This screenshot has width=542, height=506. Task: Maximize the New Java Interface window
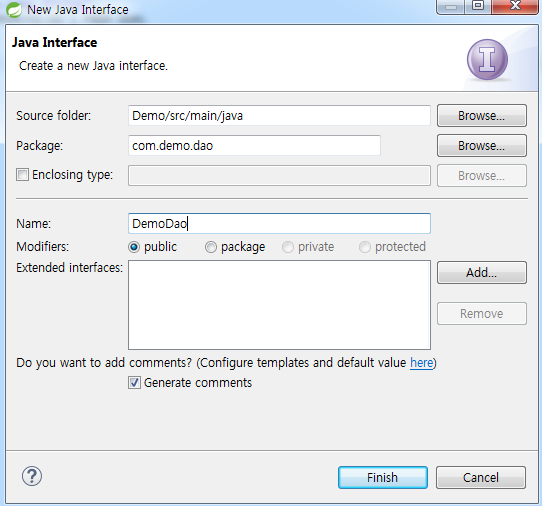point(478,6)
